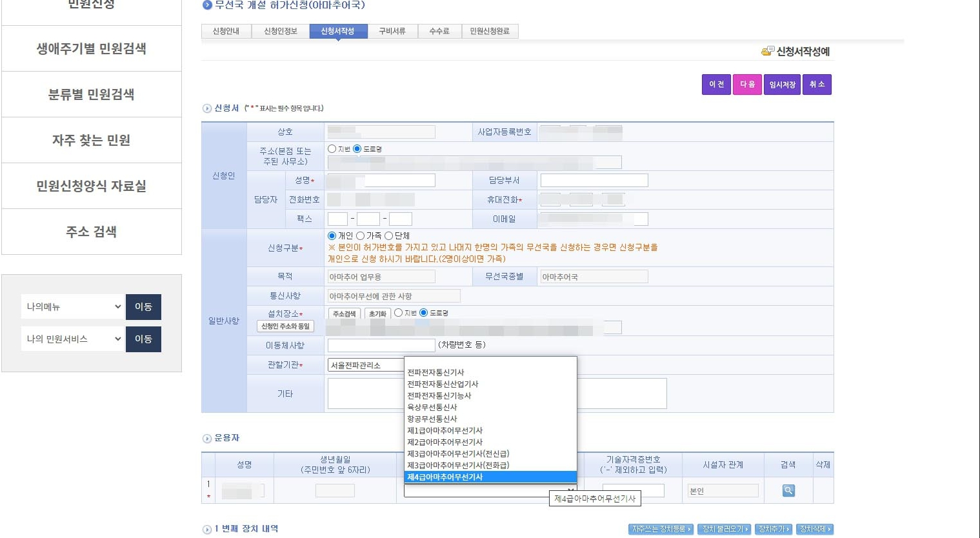Select 지번 radio for installation place

(x=398, y=312)
